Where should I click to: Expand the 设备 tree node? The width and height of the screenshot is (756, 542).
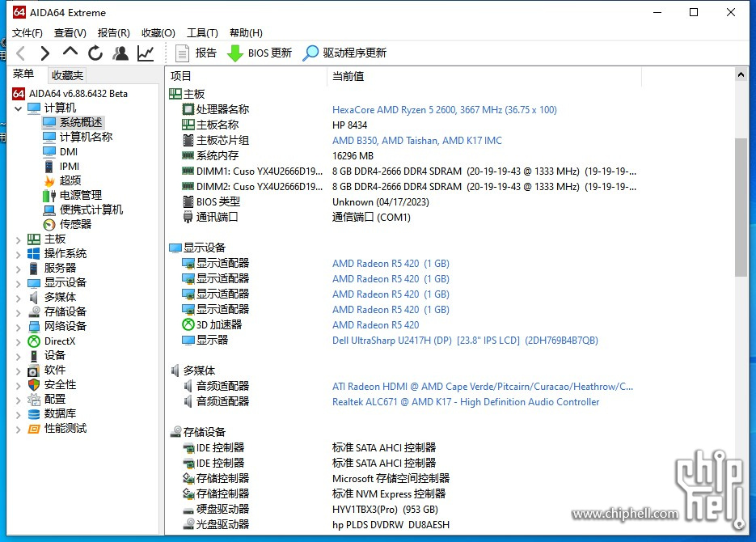[19, 357]
